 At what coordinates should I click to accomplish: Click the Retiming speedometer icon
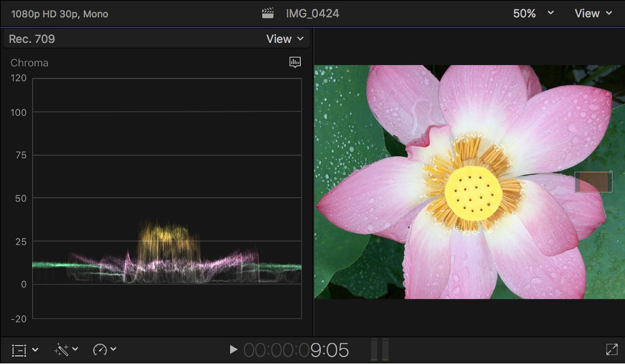[x=100, y=350]
